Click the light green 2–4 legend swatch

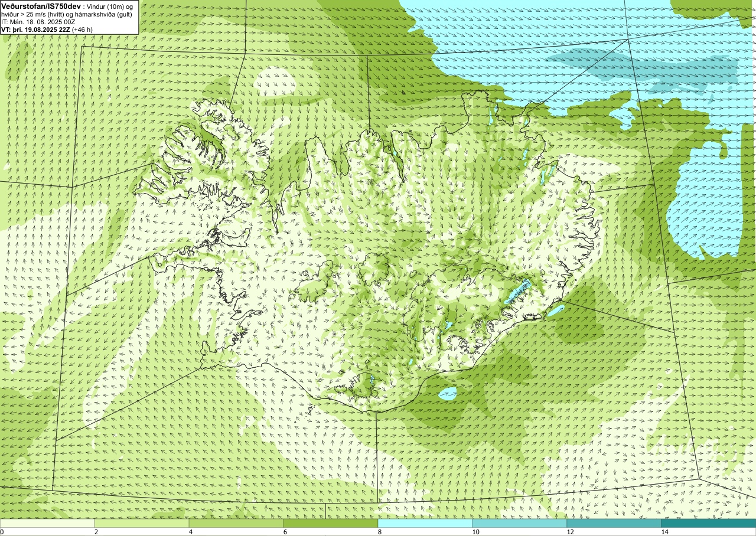[x=142, y=523]
